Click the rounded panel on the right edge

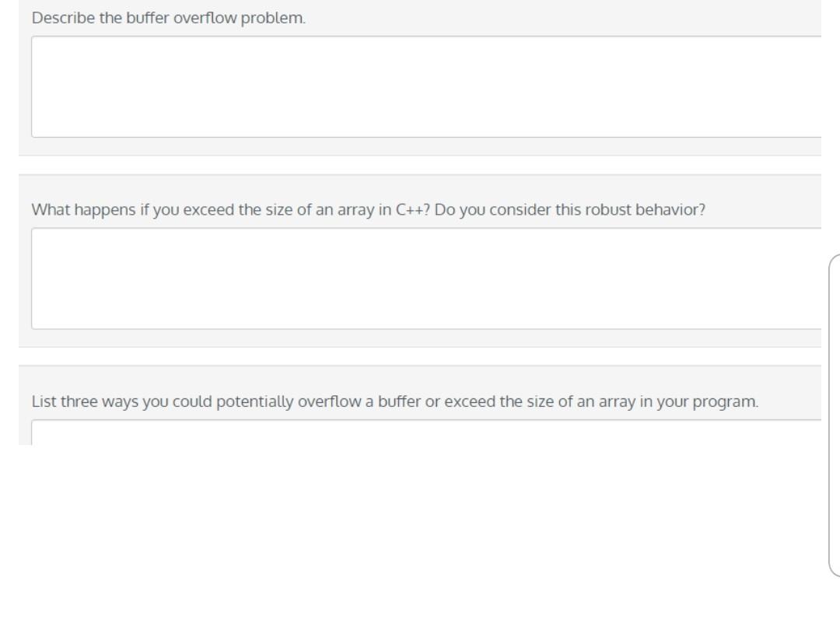835,415
